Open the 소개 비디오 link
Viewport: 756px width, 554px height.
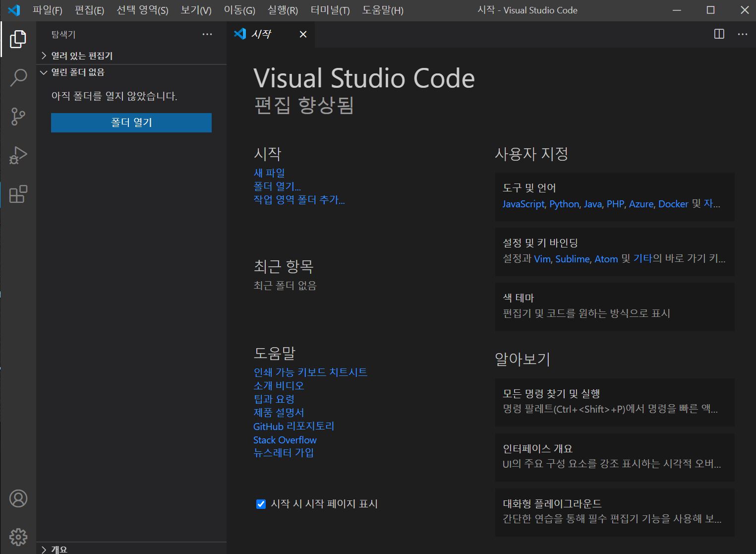point(279,385)
